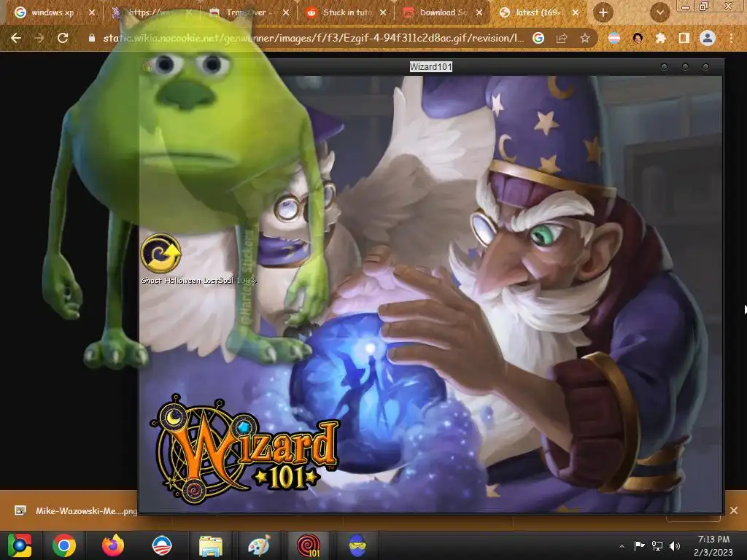Open a new browser tab
This screenshot has height=560, width=747.
coord(603,12)
